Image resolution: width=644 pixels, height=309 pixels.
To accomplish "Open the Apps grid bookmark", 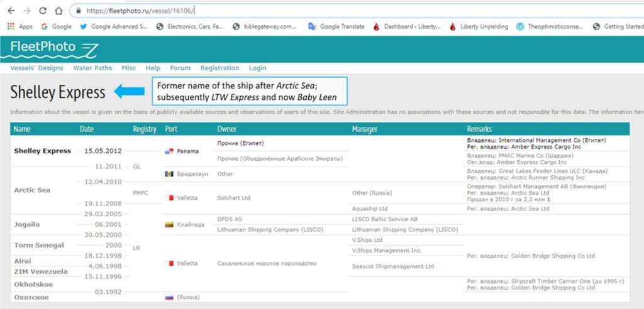I will [x=20, y=26].
